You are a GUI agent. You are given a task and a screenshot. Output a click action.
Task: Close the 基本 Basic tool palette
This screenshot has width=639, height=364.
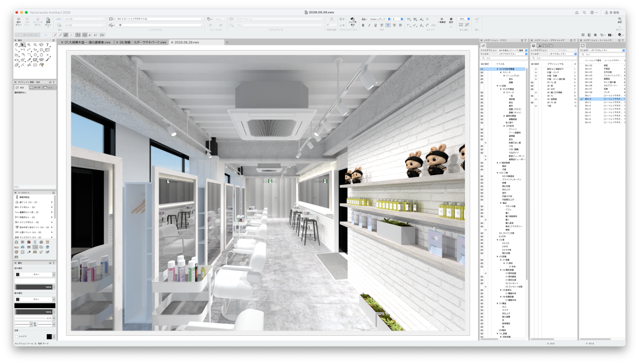click(15, 40)
